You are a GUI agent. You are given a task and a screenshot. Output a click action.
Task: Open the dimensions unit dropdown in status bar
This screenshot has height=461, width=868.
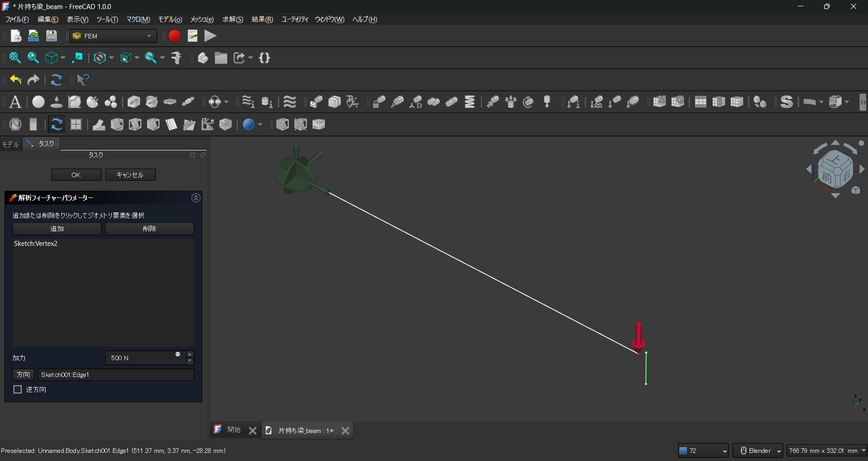coord(827,451)
